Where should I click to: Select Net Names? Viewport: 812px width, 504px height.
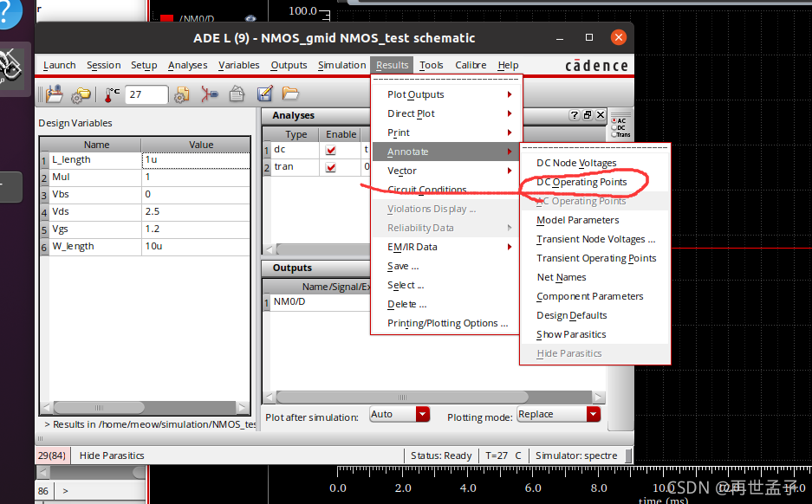click(594, 277)
